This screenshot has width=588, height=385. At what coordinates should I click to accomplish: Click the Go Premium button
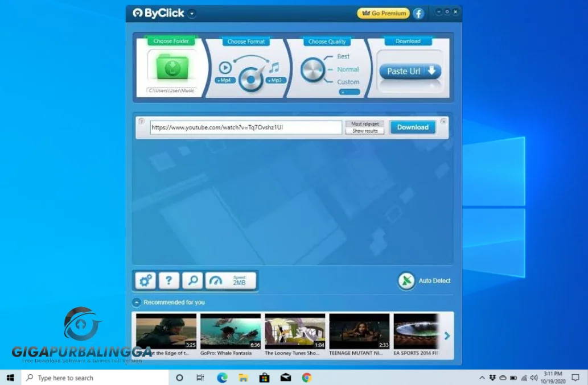click(383, 13)
